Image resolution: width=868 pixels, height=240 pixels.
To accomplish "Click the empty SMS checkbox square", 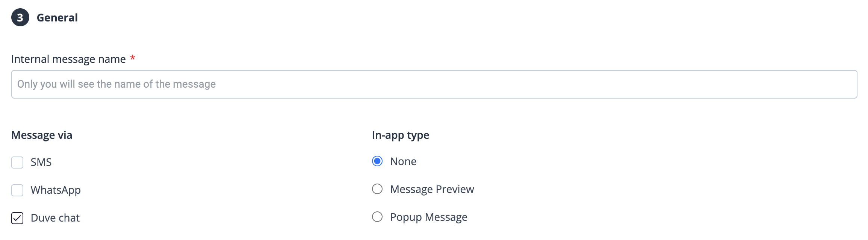I will (x=17, y=162).
